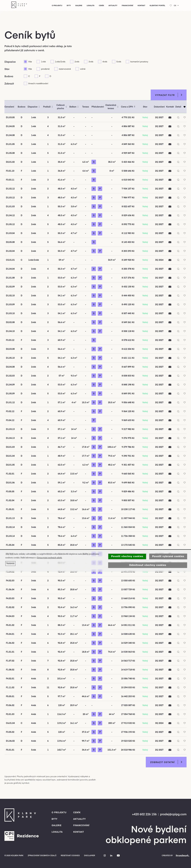
Task: Tick the 'ihned k nastěhování' checkbox
Action: (x=25, y=84)
